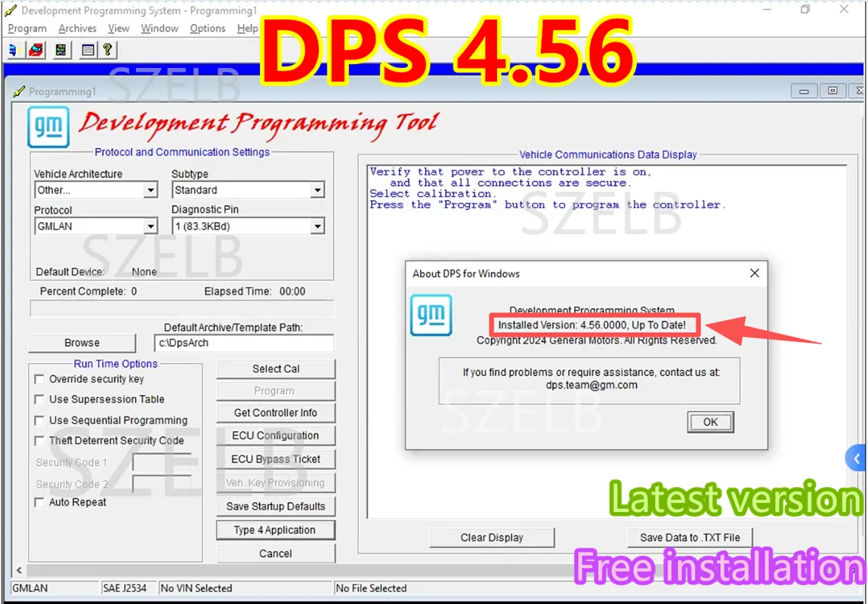Open the Archives menu
Viewport: 868px width, 604px height.
(78, 28)
